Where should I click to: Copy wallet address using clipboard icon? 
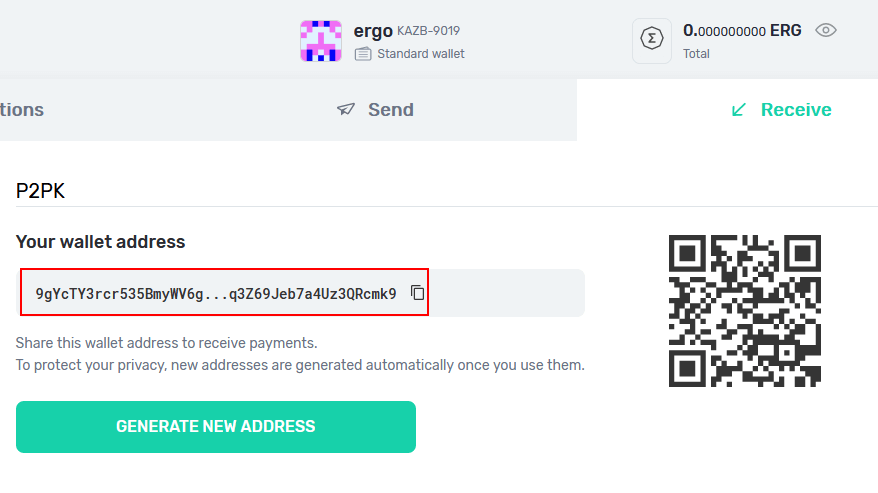417,292
